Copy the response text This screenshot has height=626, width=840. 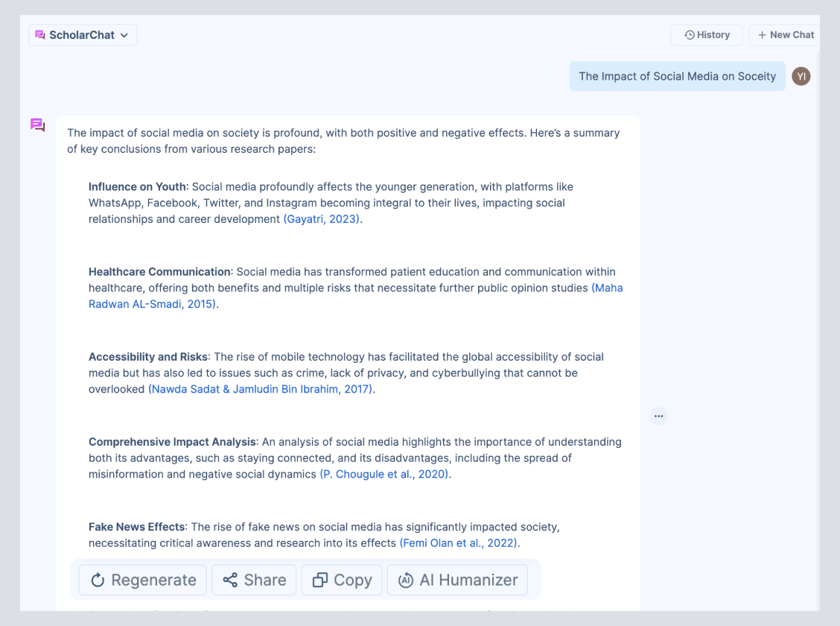click(x=342, y=580)
